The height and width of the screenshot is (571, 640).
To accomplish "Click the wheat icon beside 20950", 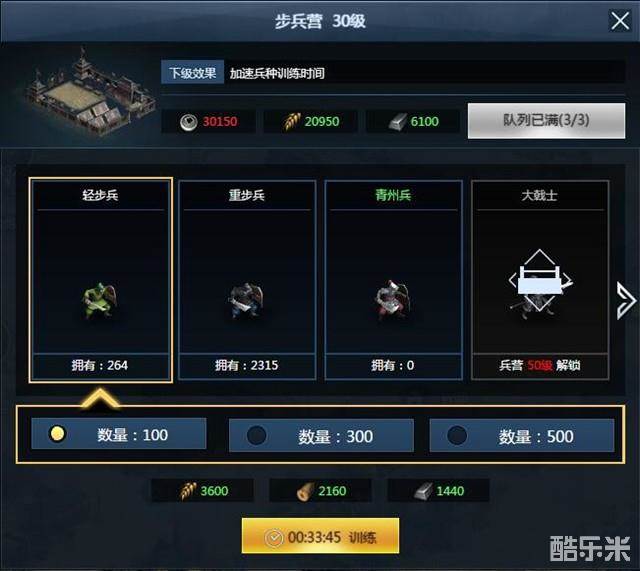I will pyautogui.click(x=292, y=122).
